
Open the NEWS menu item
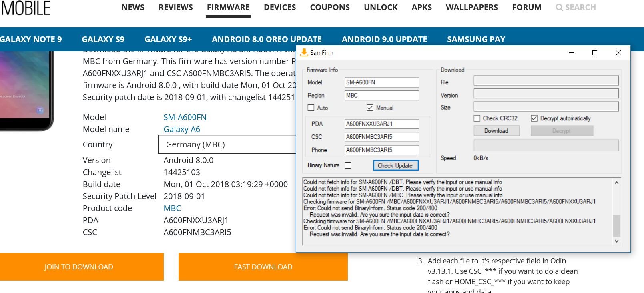pos(133,8)
